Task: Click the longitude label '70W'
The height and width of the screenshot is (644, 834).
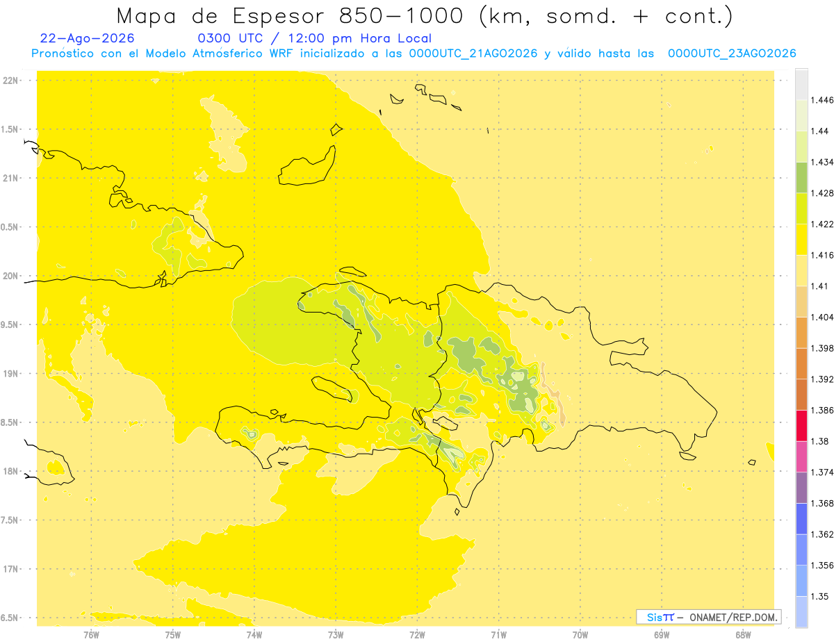Action: 580,635
